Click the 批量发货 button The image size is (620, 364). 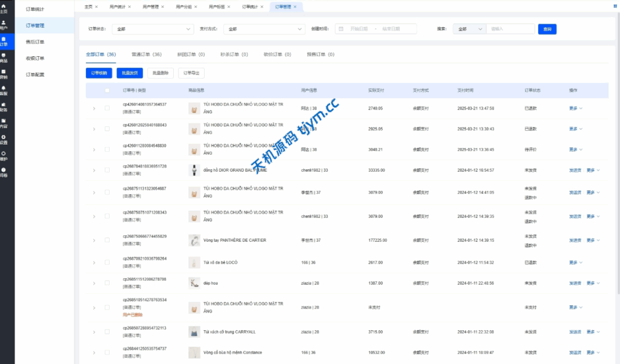click(130, 73)
